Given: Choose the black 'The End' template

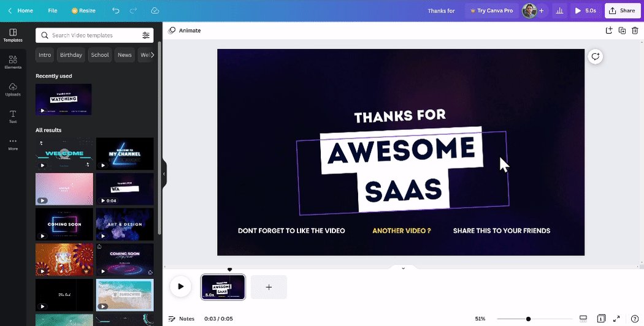Looking at the screenshot, I should (x=64, y=295).
